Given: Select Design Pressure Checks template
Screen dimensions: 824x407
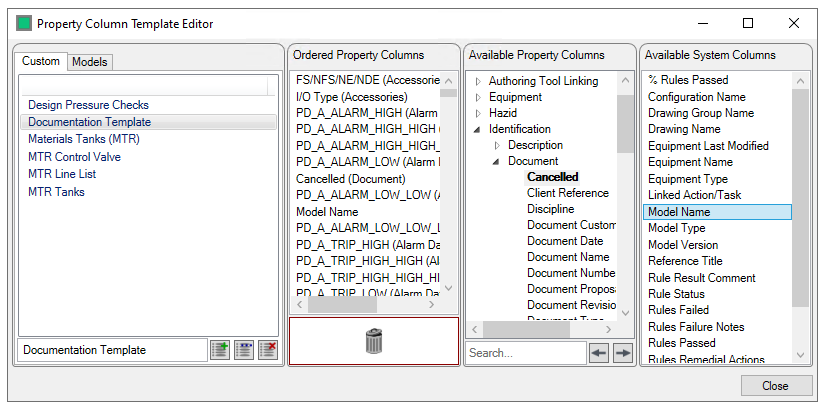Looking at the screenshot, I should (88, 105).
